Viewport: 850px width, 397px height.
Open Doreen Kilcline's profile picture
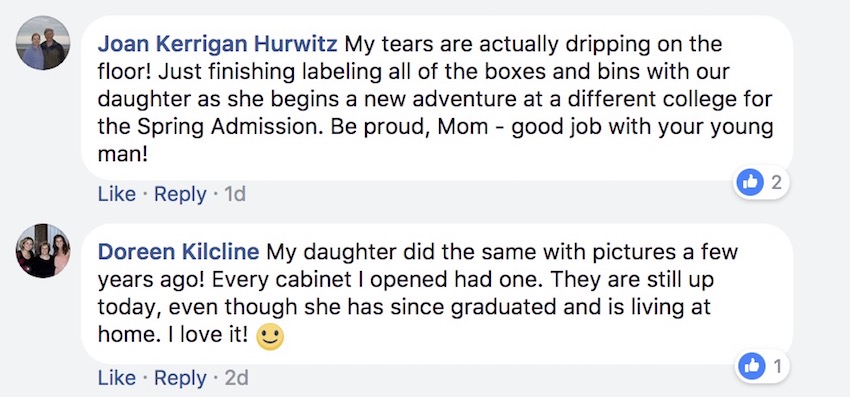click(43, 251)
